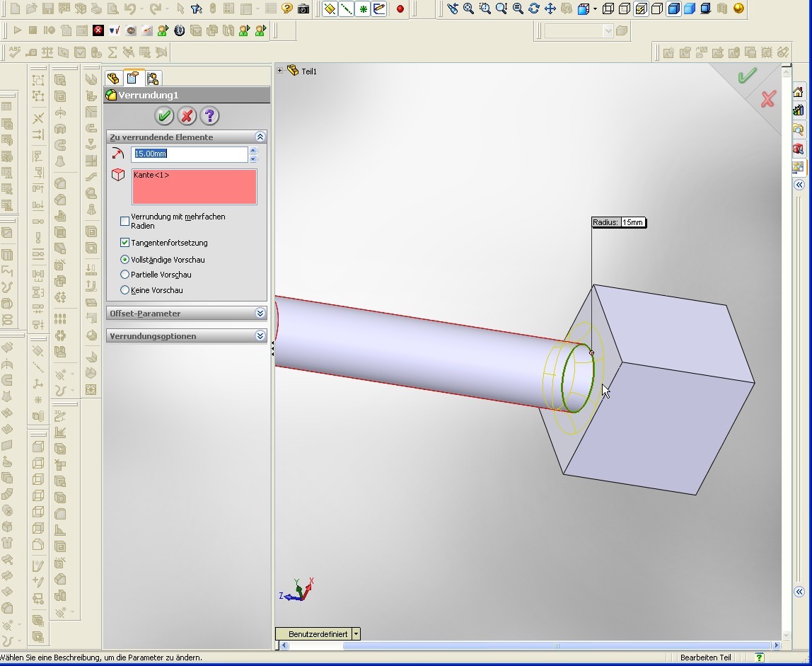
Task: Switch to the ConfigurationManager tab
Action: pyautogui.click(x=153, y=79)
